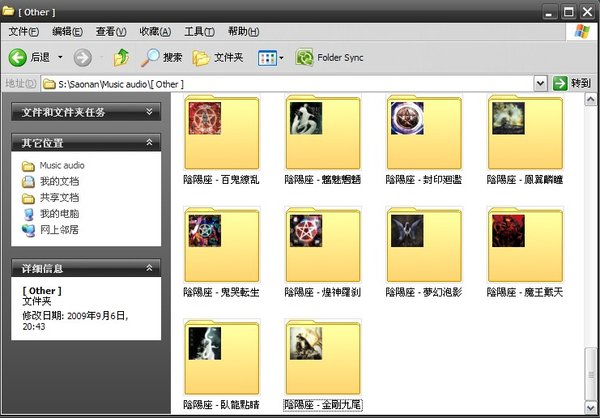Click the address bar path field

[x=287, y=84]
